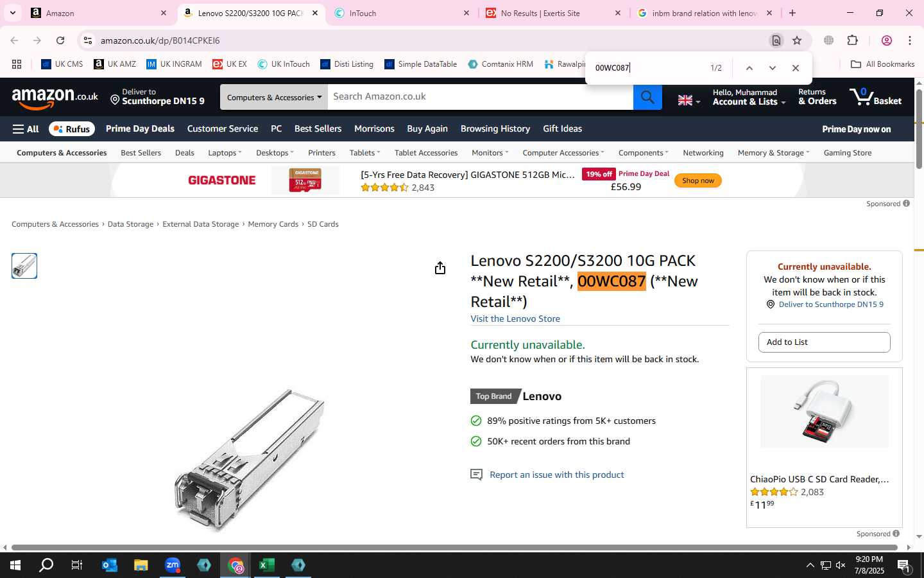
Task: Open the Laptops submenu dropdown
Action: (225, 153)
